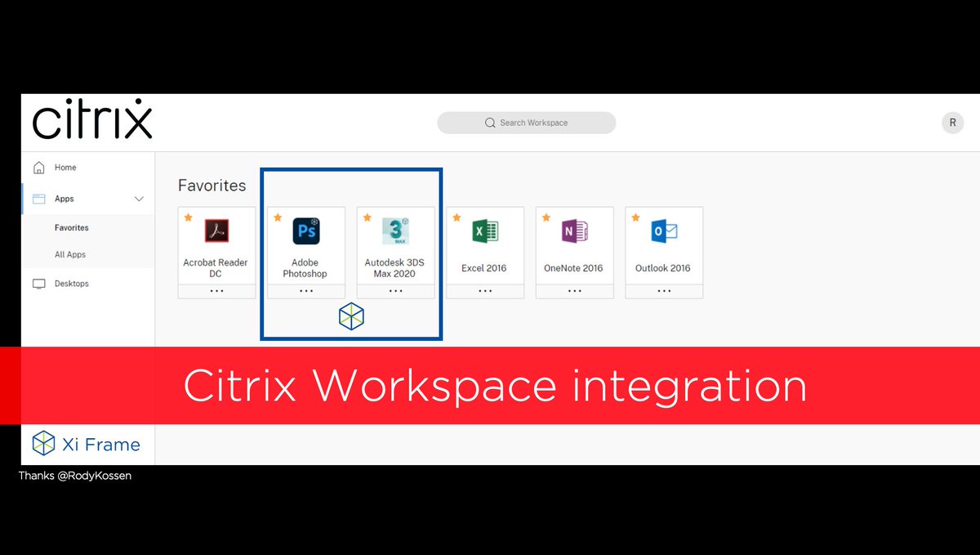
Task: Launch Autodesk 3DS Max 2020 icon
Action: (x=396, y=231)
